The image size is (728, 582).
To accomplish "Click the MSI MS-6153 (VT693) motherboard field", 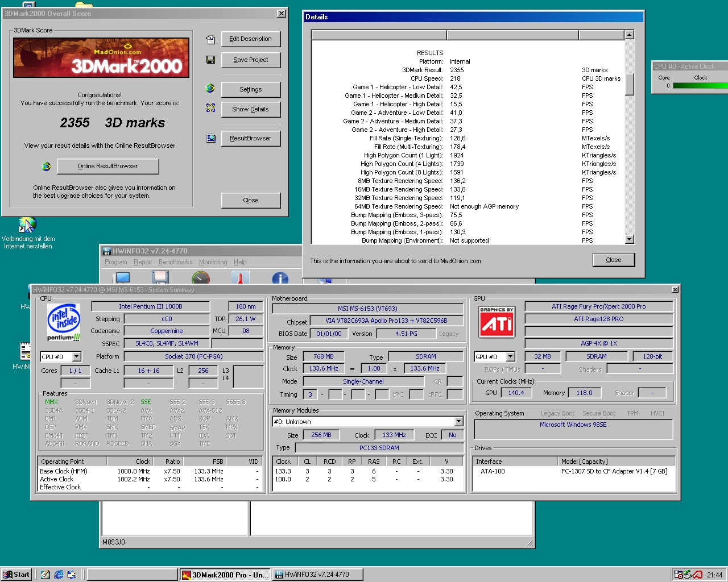I will [367, 309].
